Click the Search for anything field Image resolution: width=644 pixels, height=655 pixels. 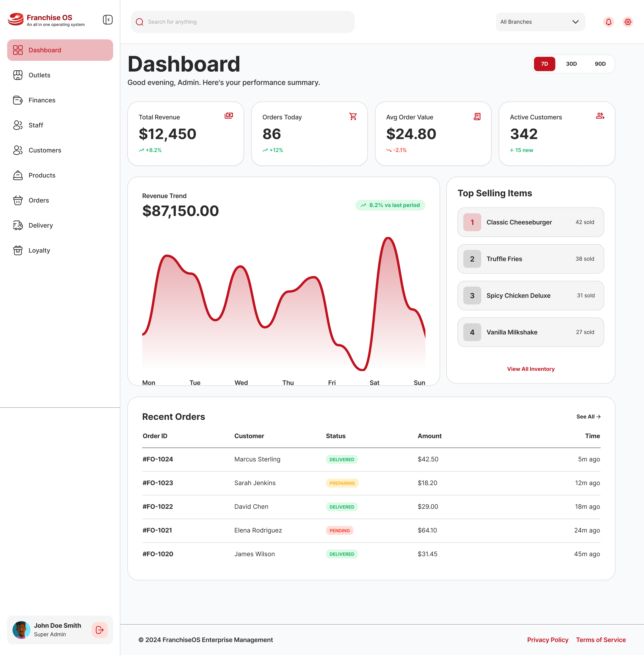(x=243, y=22)
